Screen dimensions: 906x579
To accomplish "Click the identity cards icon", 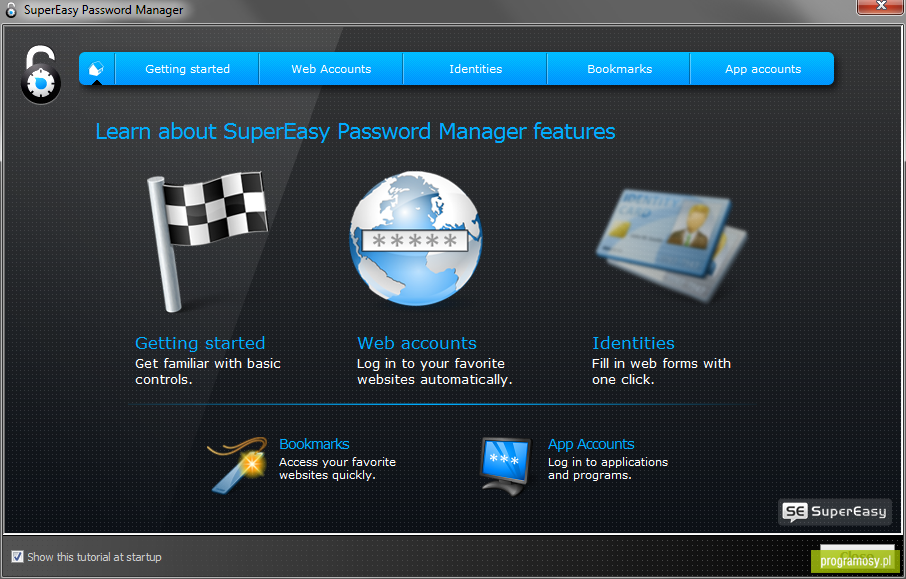I will click(671, 246).
